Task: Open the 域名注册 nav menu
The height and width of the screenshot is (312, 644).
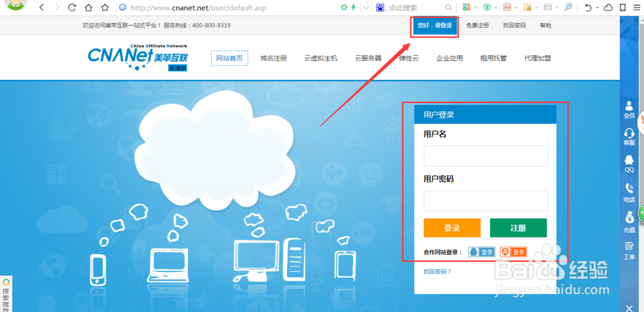Action: tap(273, 59)
